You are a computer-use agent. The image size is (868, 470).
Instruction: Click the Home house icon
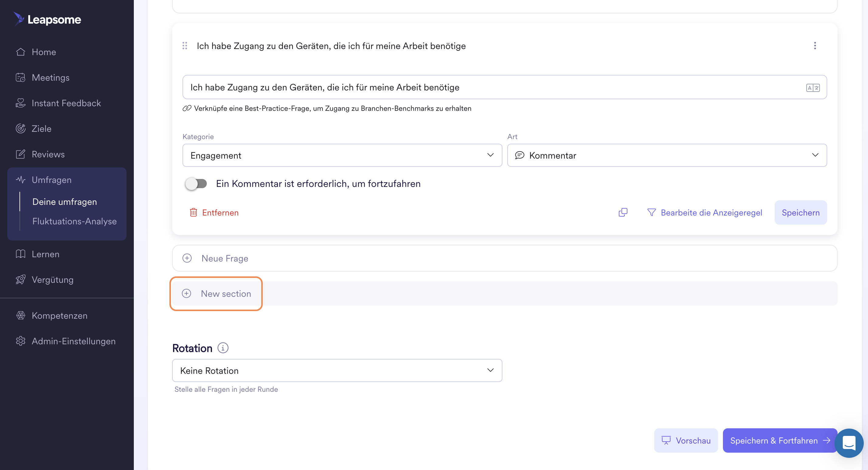(x=21, y=51)
